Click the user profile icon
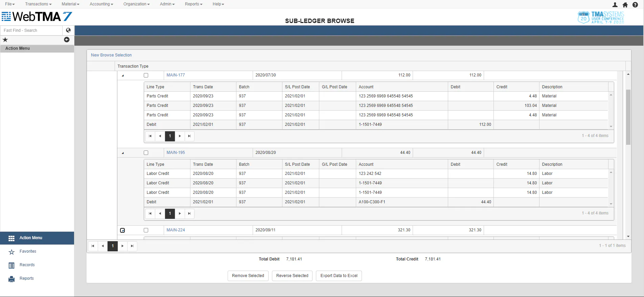The image size is (644, 297). point(615,5)
